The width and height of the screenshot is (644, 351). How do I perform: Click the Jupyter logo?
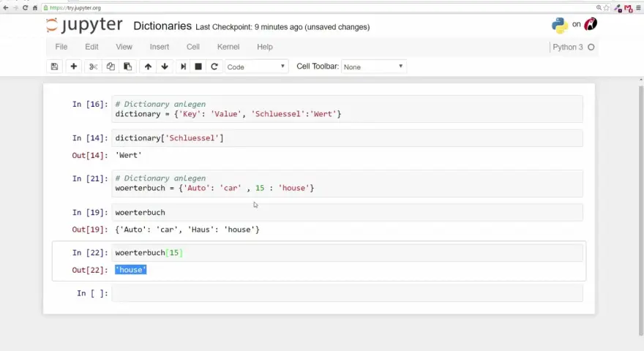[84, 25]
